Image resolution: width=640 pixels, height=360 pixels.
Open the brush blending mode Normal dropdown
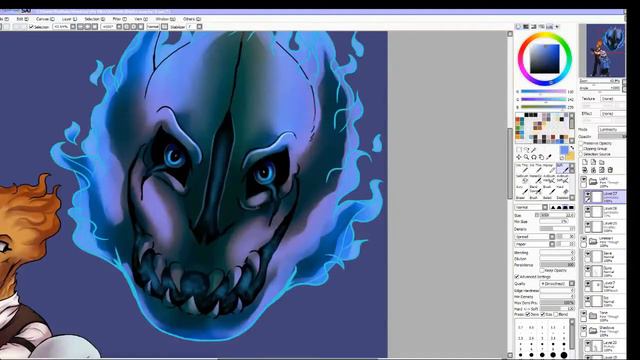[x=531, y=207]
